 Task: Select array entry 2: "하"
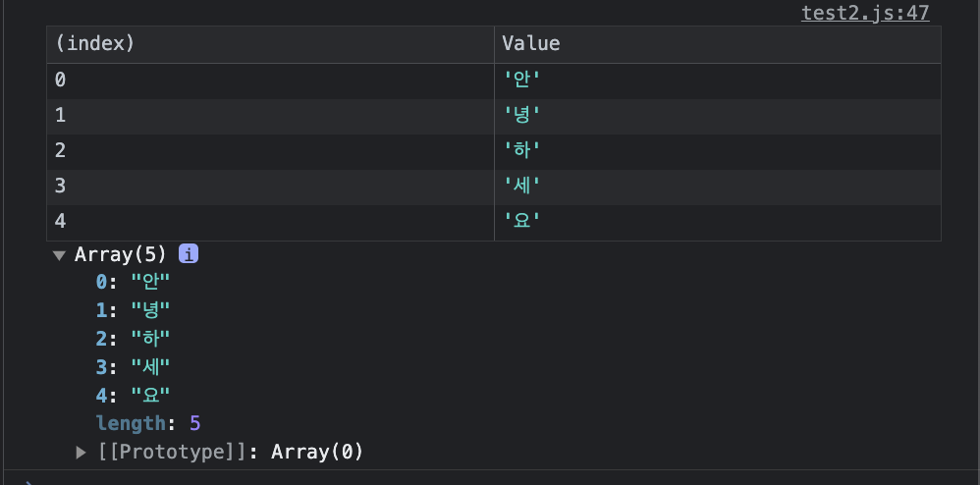[134, 339]
